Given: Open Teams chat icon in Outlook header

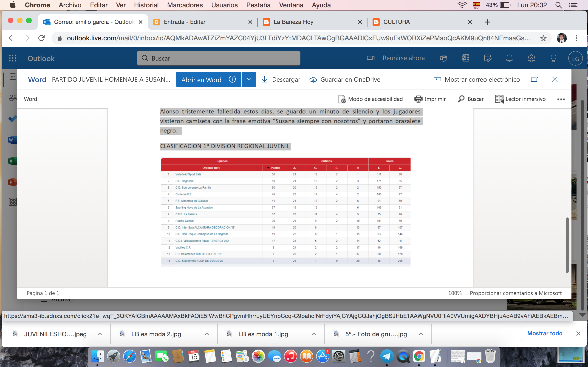Looking at the screenshot, I should 443,58.
